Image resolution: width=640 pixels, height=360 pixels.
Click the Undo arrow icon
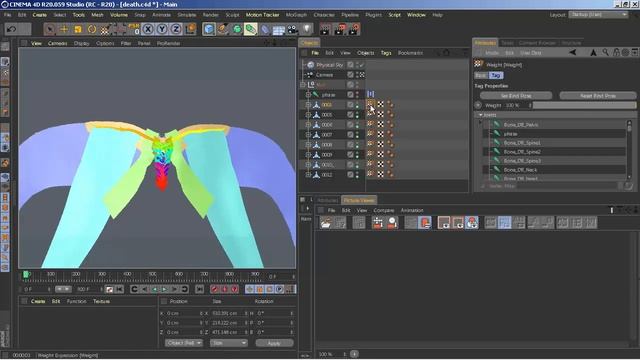click(x=11, y=29)
